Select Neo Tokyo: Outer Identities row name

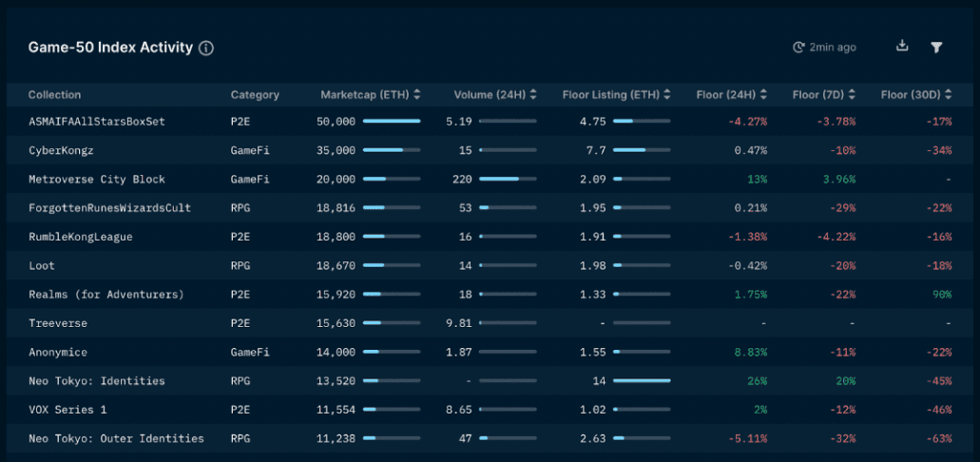tap(116, 438)
